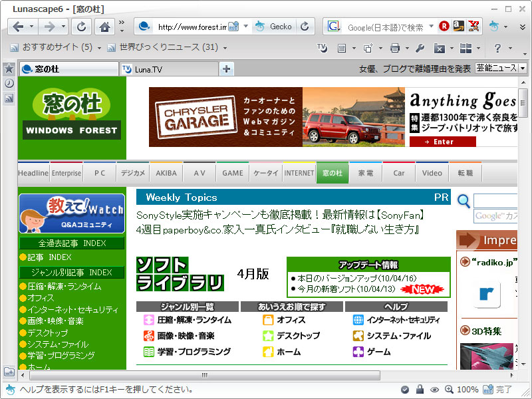Expand the address bar URL dropdown

coord(245,27)
